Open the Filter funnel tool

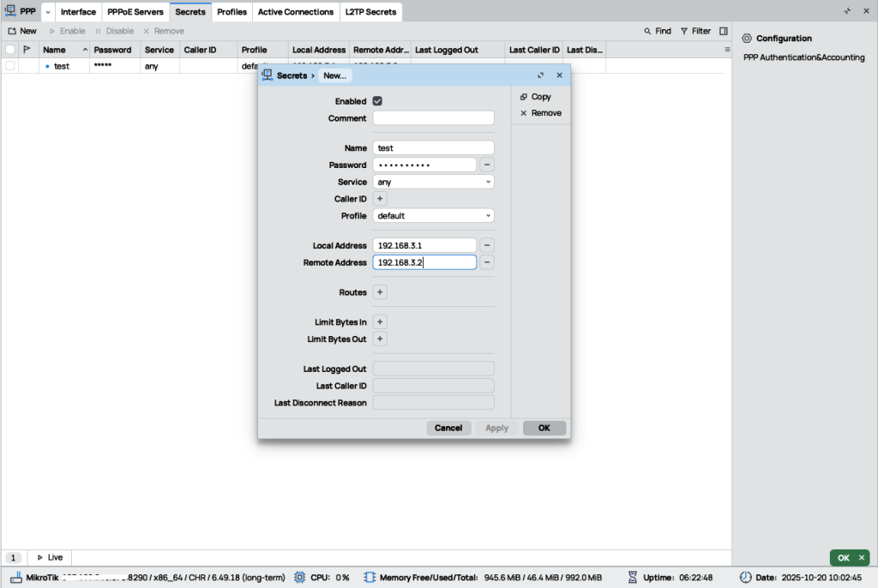(x=684, y=31)
